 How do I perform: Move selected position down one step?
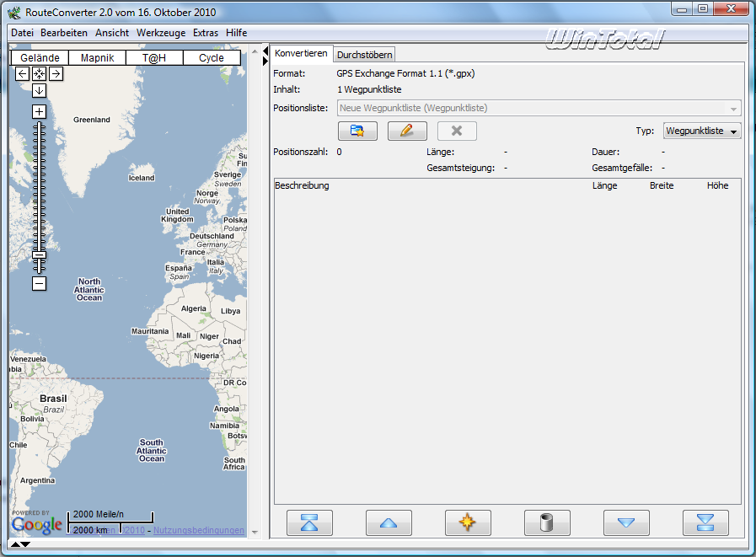(626, 522)
